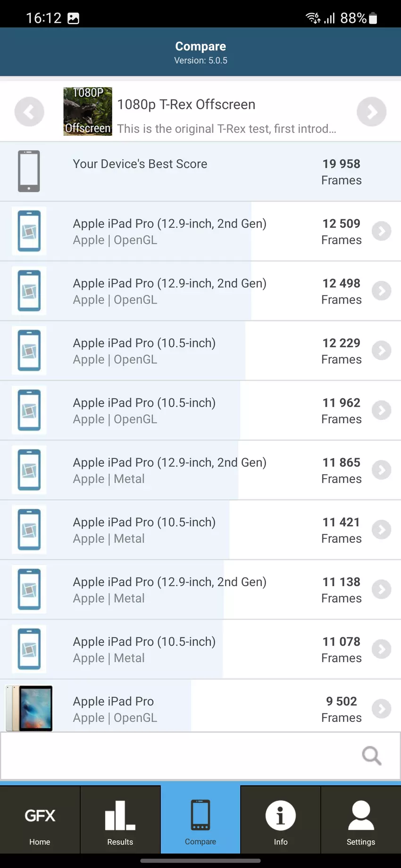Go to previous benchmark test arrow
This screenshot has height=868, width=401.
(29, 112)
